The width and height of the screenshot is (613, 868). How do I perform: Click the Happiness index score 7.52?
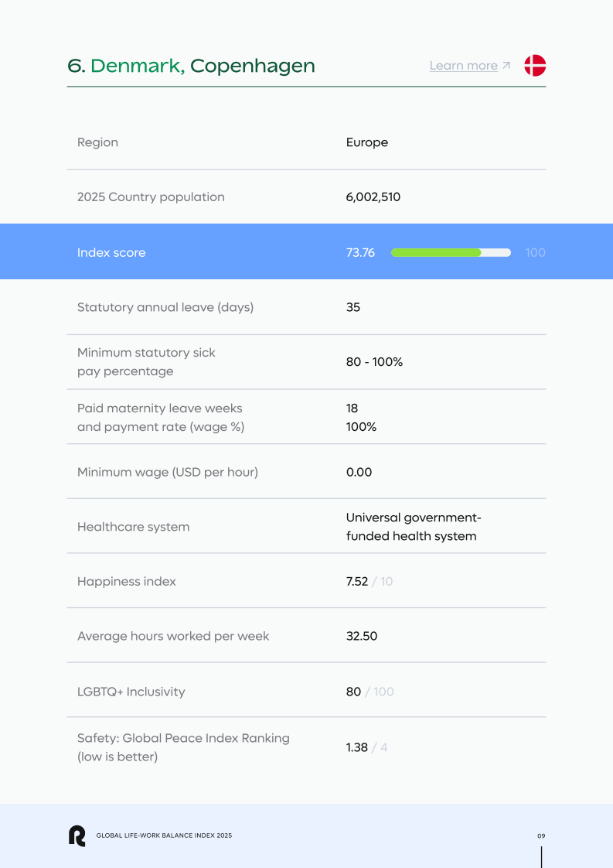(x=357, y=582)
